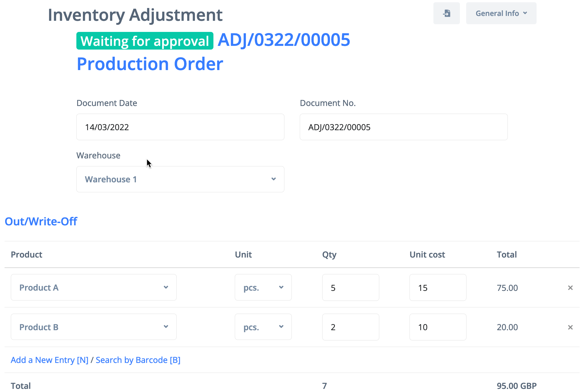Click Add a New Entry link
This screenshot has height=392, width=583.
[50, 360]
